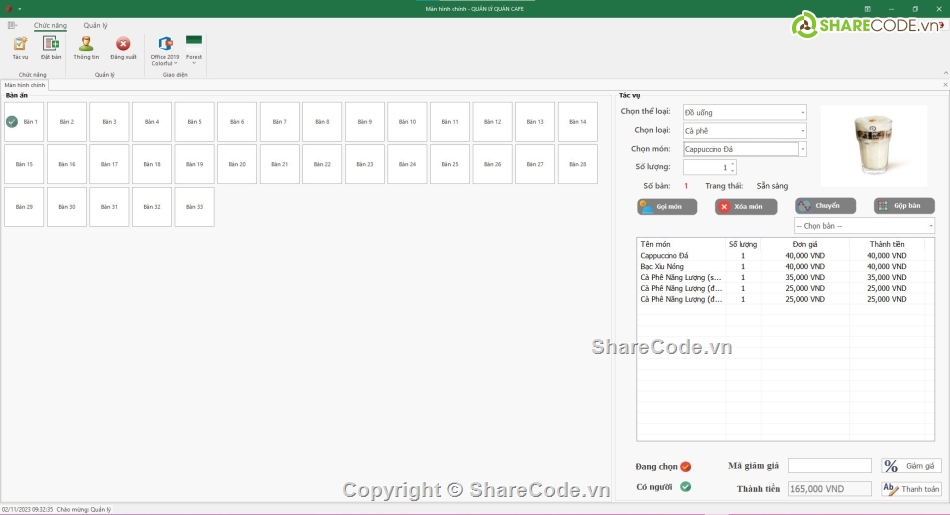Click the Thanh toán payment button
Viewport: 950px width, 515px height.
(911, 489)
